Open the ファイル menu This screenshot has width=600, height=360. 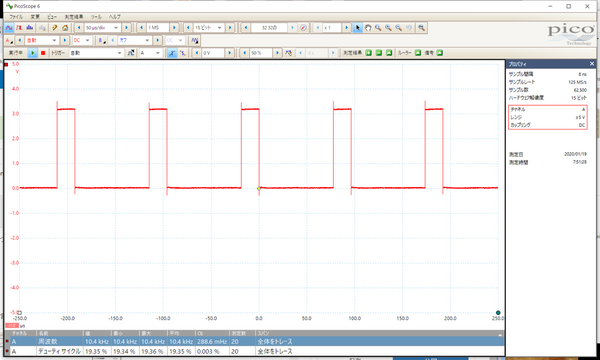tap(16, 17)
